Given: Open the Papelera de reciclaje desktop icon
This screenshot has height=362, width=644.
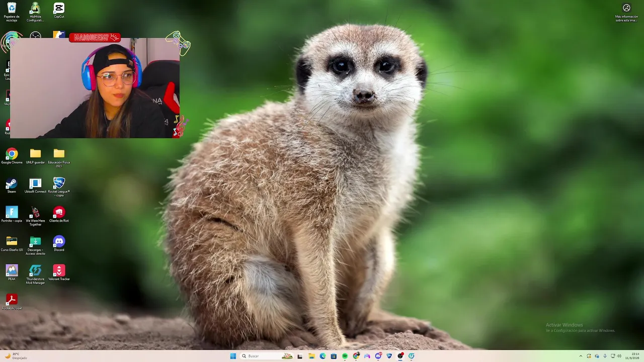Looking at the screenshot, I should 12,12.
